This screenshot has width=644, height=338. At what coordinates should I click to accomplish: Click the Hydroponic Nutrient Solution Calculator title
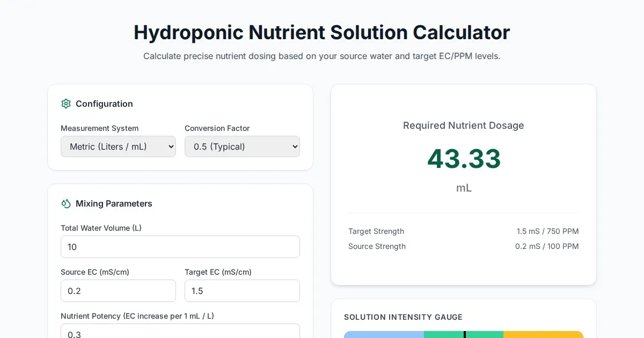(x=321, y=32)
